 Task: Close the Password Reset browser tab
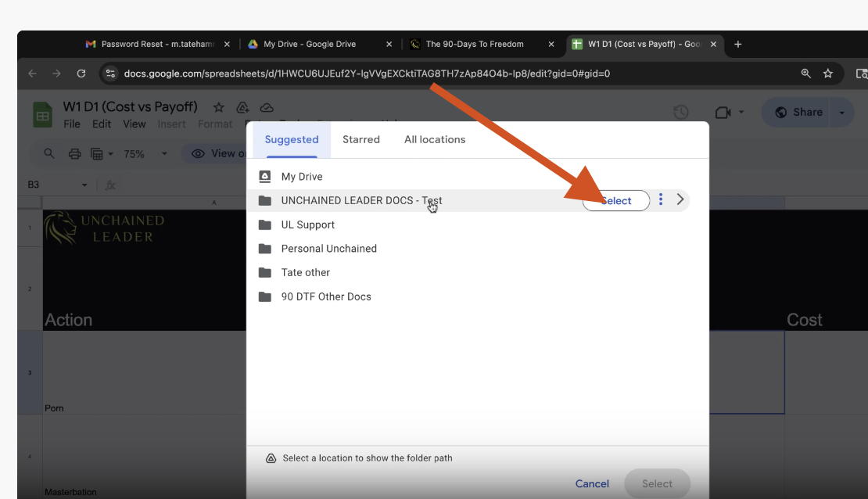coord(227,45)
